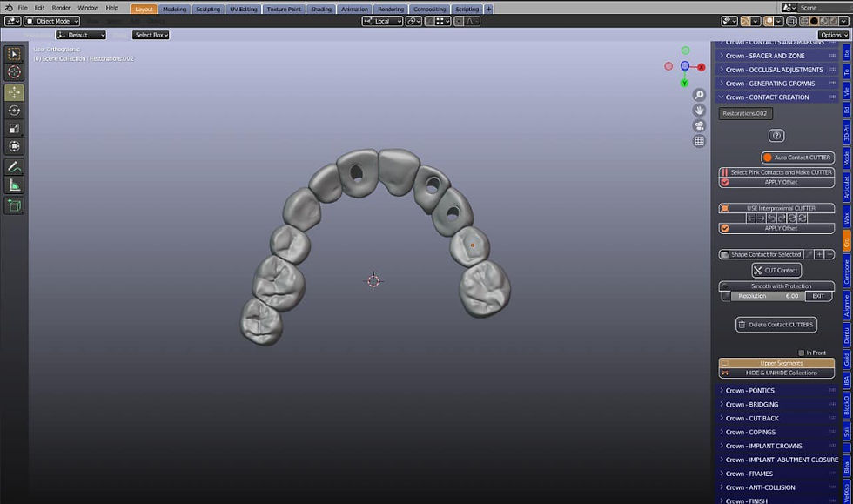
Task: Expand Crown - IMPLANT CROWNS panel
Action: click(x=778, y=446)
